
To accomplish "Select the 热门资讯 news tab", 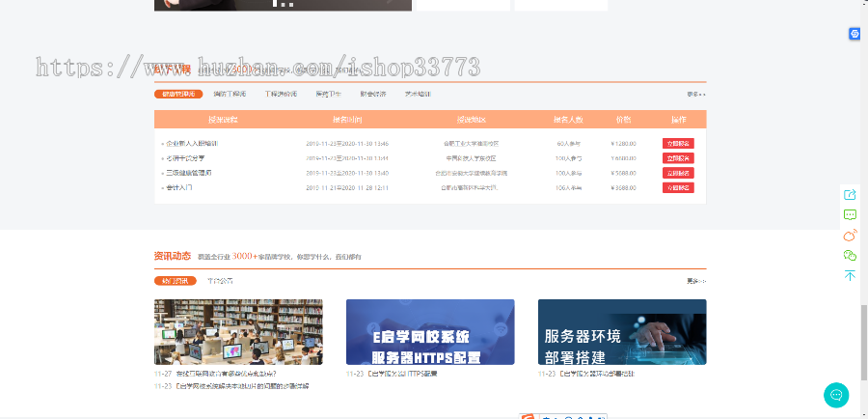I will click(x=175, y=281).
